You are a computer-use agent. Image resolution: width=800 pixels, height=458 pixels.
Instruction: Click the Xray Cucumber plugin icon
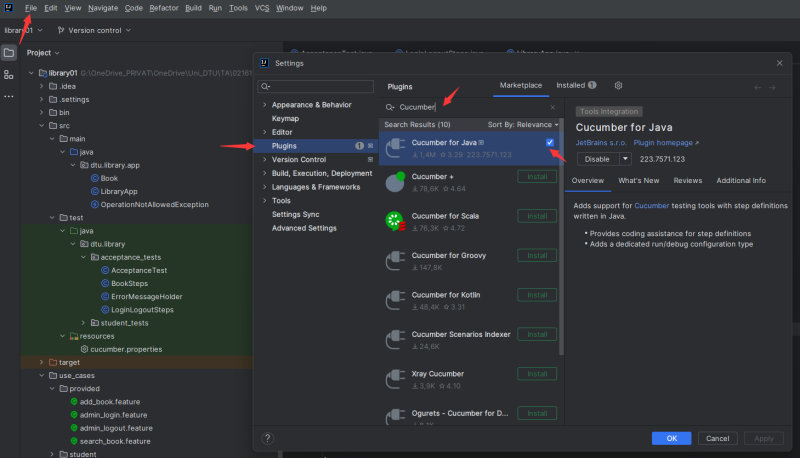click(x=395, y=379)
